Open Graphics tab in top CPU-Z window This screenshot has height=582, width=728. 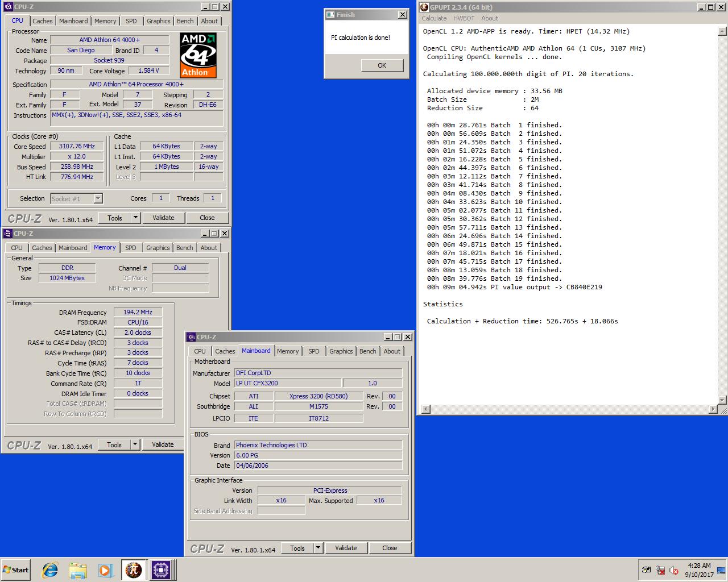(158, 21)
